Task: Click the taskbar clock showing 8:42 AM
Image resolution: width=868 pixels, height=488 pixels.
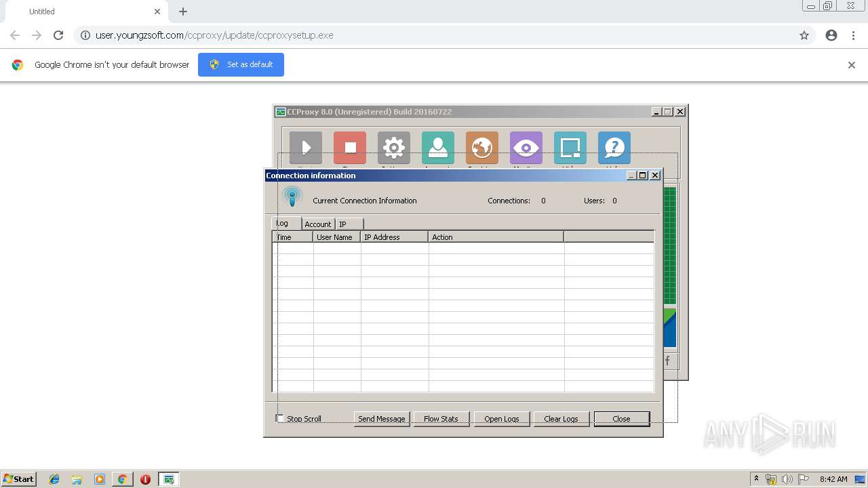Action: pyautogui.click(x=833, y=479)
